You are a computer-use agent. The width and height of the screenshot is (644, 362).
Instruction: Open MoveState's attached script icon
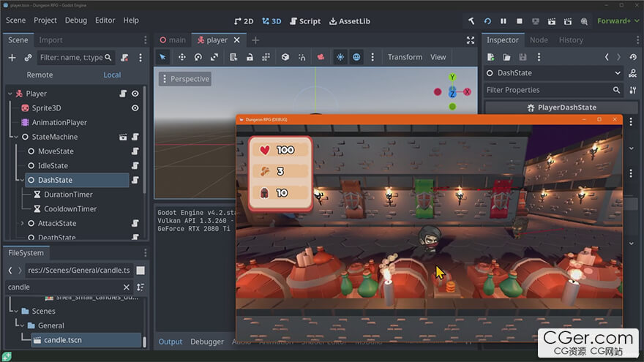135,151
